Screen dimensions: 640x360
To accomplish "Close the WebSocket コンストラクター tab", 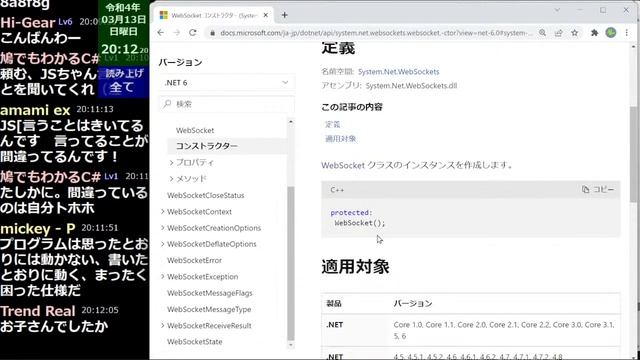I will 266,16.
